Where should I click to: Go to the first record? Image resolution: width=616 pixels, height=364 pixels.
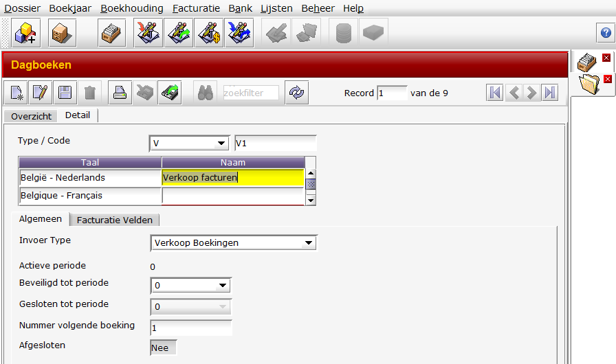point(494,93)
